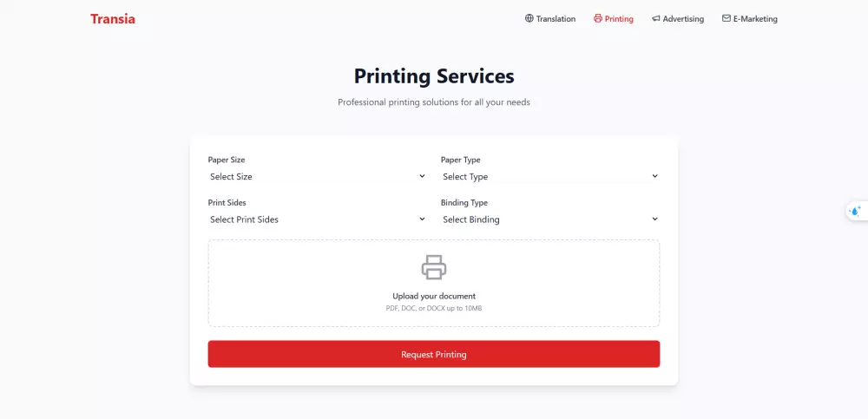Click the printer icon beside Printing
Image resolution: width=868 pixels, height=419 pixels.
[x=598, y=18]
